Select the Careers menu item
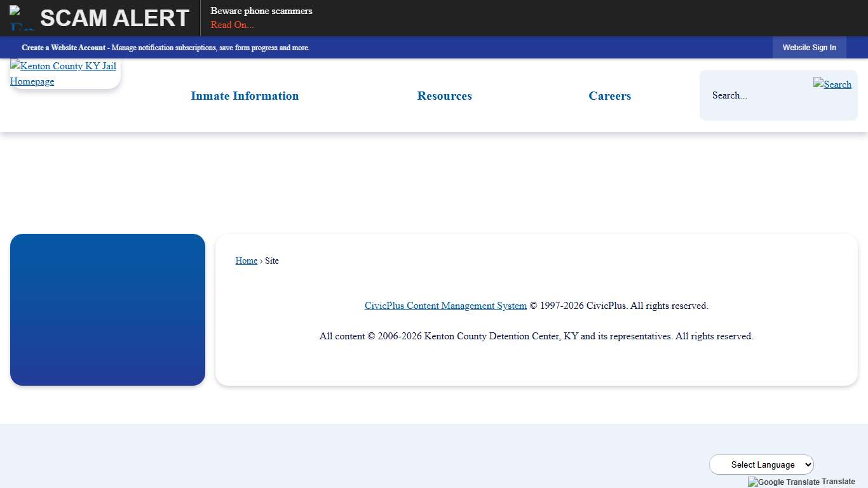 coord(609,96)
